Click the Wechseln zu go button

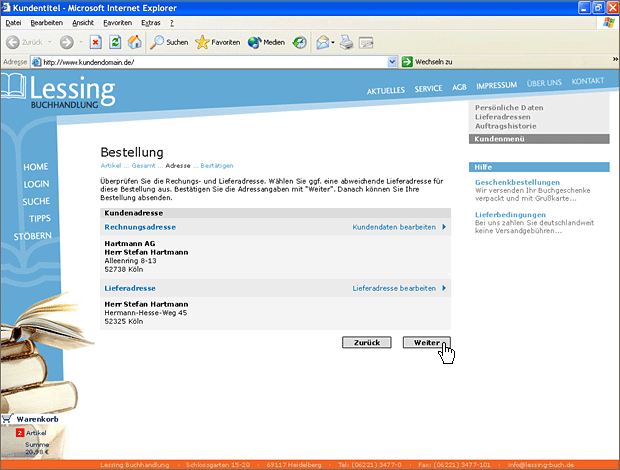point(427,62)
